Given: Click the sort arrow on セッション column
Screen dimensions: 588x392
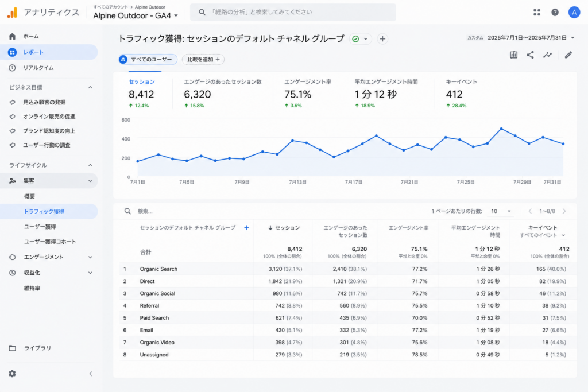Looking at the screenshot, I should click(270, 227).
